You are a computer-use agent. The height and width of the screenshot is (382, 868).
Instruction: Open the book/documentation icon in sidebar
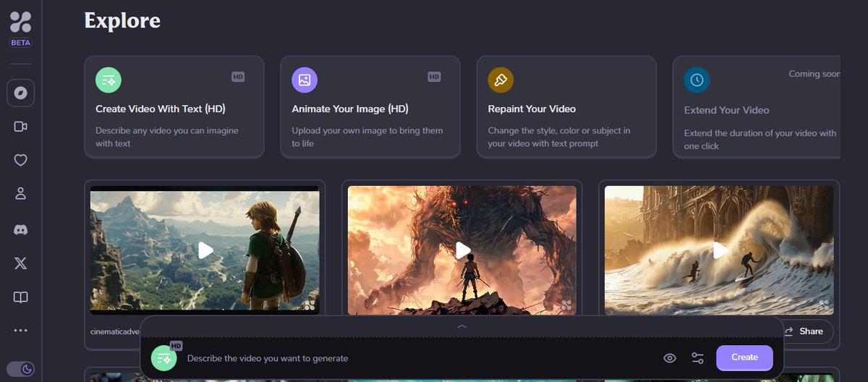coord(20,297)
